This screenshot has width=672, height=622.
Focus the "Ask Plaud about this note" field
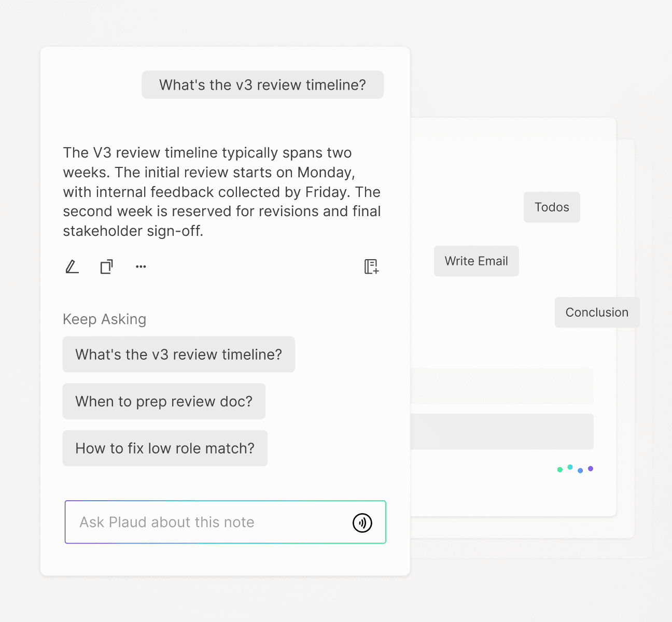coord(207,522)
